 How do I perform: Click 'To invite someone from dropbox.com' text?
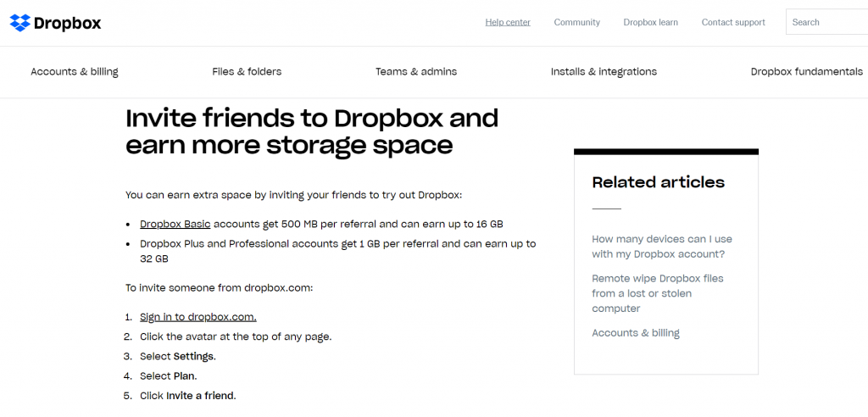tap(220, 288)
